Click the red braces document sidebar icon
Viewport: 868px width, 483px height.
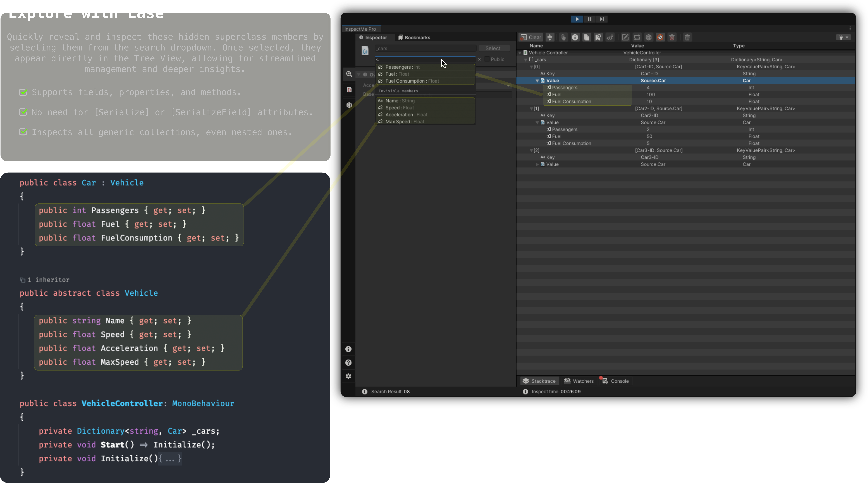pos(349,90)
